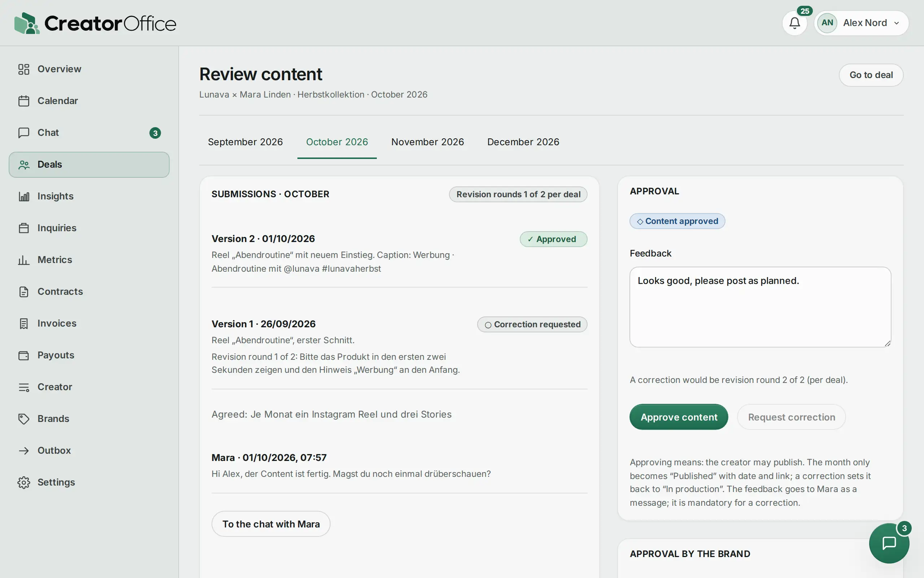Expand the Alex Nord account menu
Image resolution: width=924 pixels, height=578 pixels.
coord(862,23)
